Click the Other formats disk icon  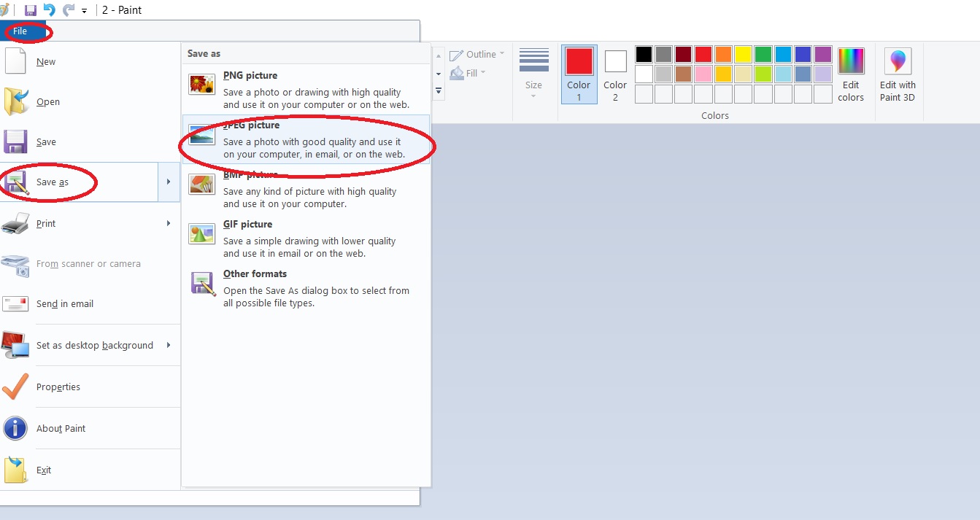(203, 284)
